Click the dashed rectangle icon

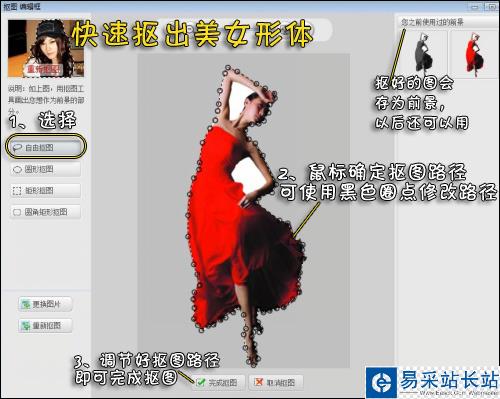[x=17, y=191]
